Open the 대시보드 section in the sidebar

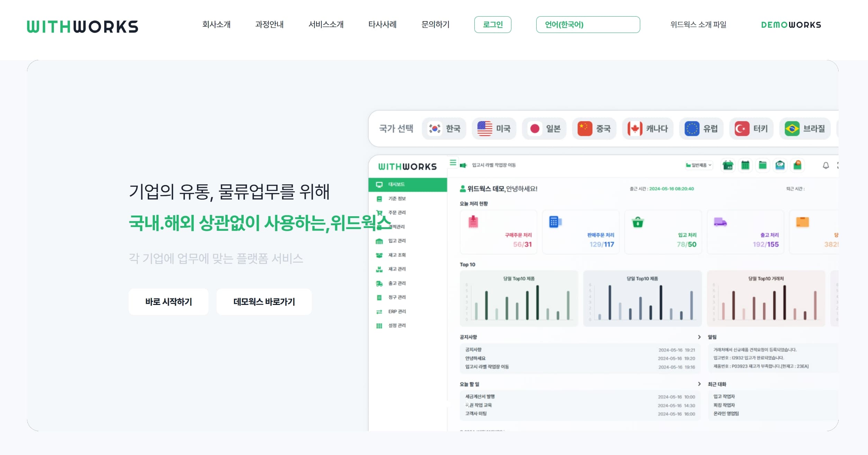396,185
